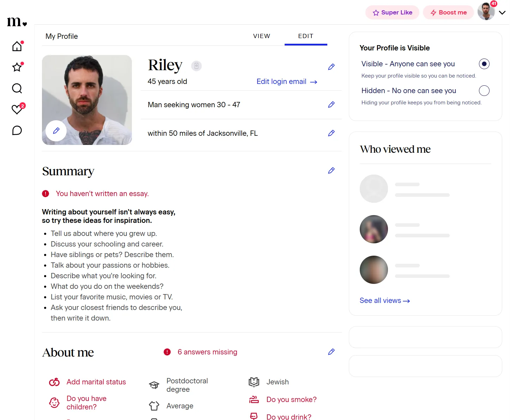Click the pencil icon on the profile photo
This screenshot has width=510, height=420.
pos(56,131)
